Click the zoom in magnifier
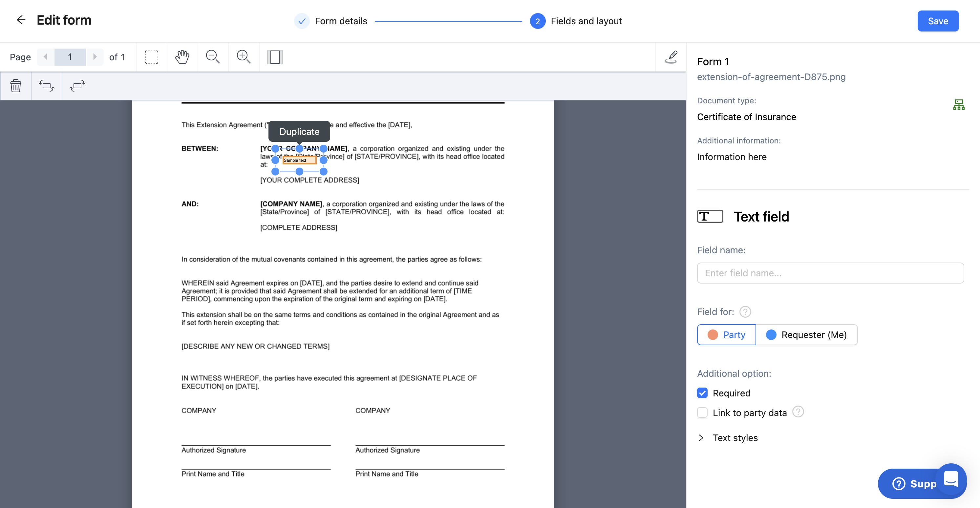The height and width of the screenshot is (508, 980). pyautogui.click(x=244, y=57)
